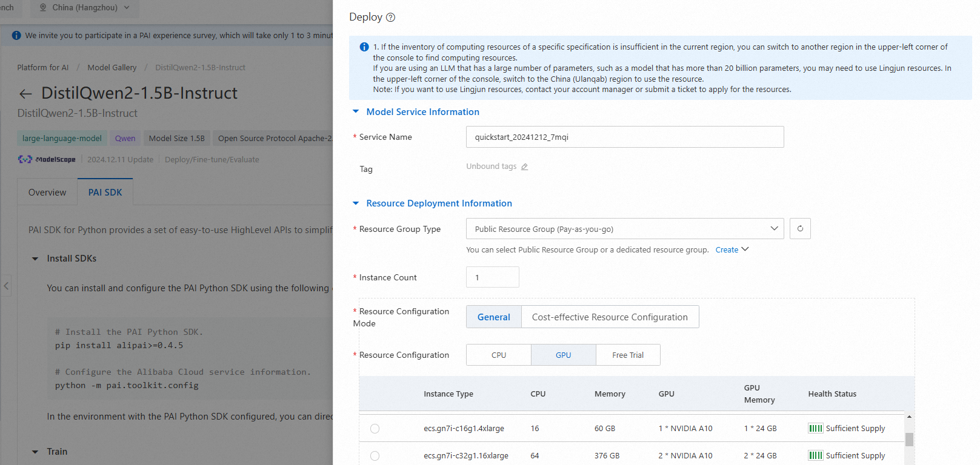Switch resource configuration to CPU

499,355
